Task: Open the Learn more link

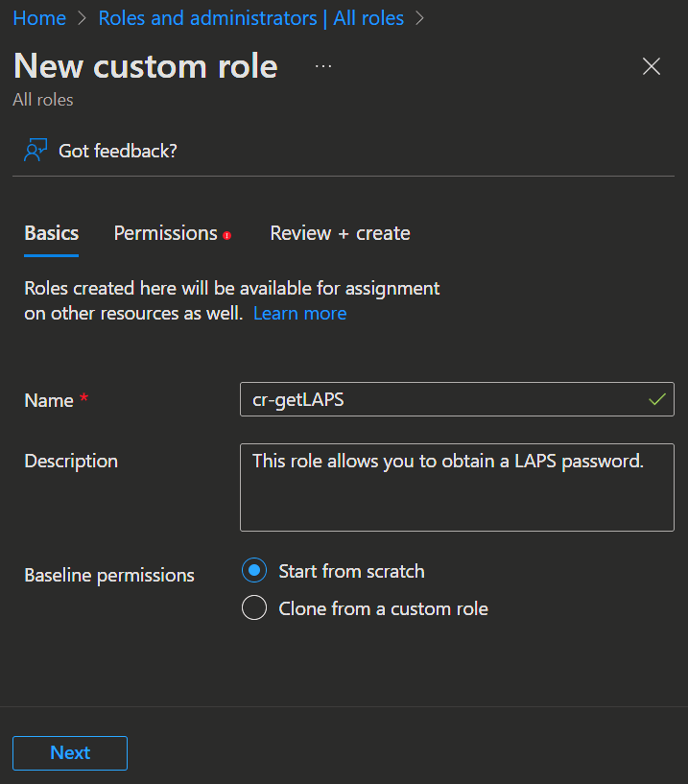Action: 299,314
